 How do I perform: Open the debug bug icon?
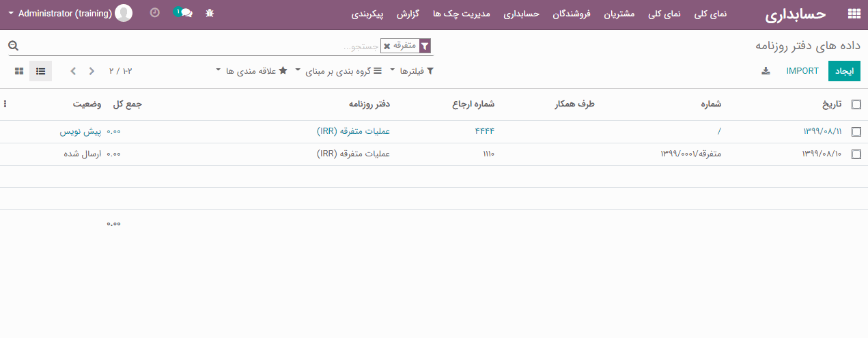210,13
